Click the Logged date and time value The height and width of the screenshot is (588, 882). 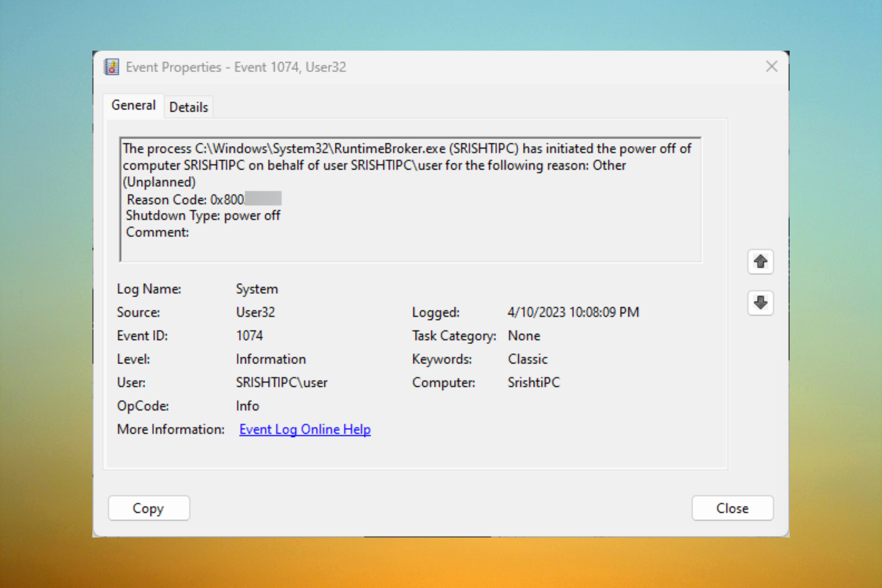pos(573,312)
